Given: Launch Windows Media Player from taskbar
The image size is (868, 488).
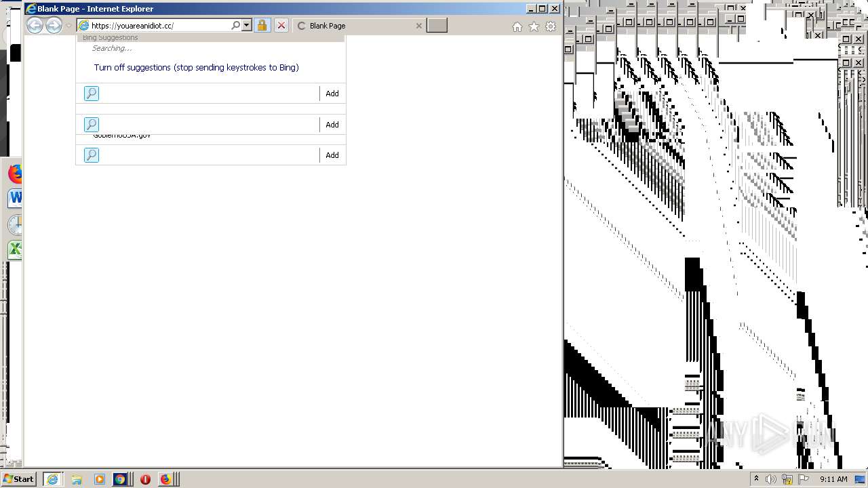Looking at the screenshot, I should click(99, 479).
